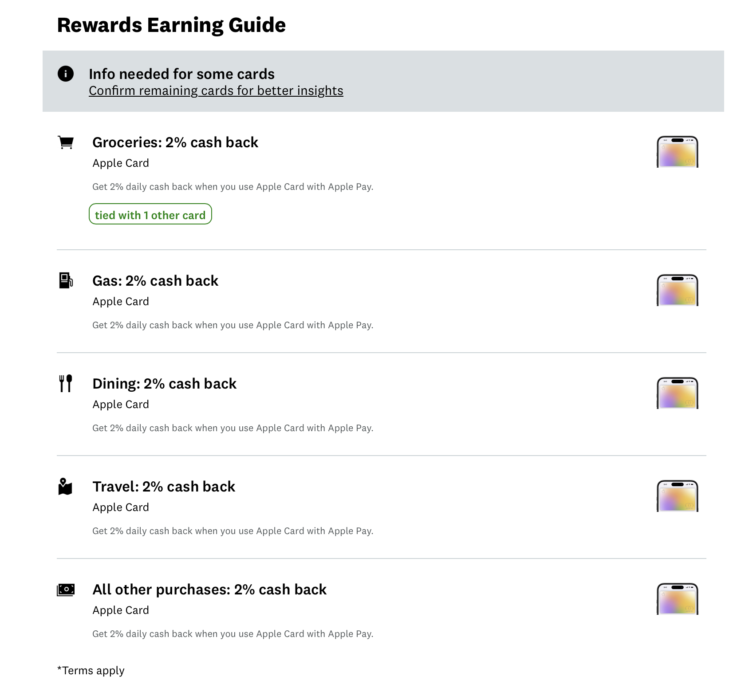The image size is (749, 700).
Task: Open Apple Card thumbnail in Gas row
Action: (x=677, y=290)
